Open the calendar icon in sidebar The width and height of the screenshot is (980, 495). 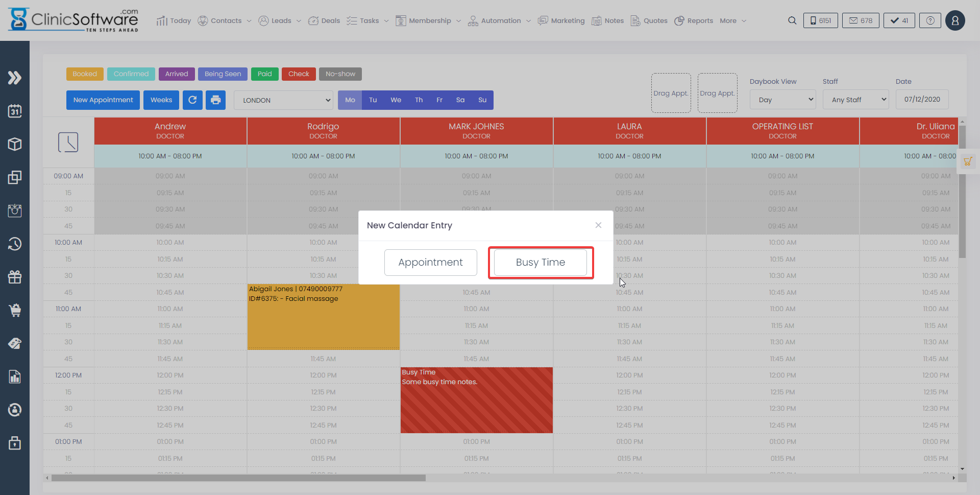click(x=15, y=111)
